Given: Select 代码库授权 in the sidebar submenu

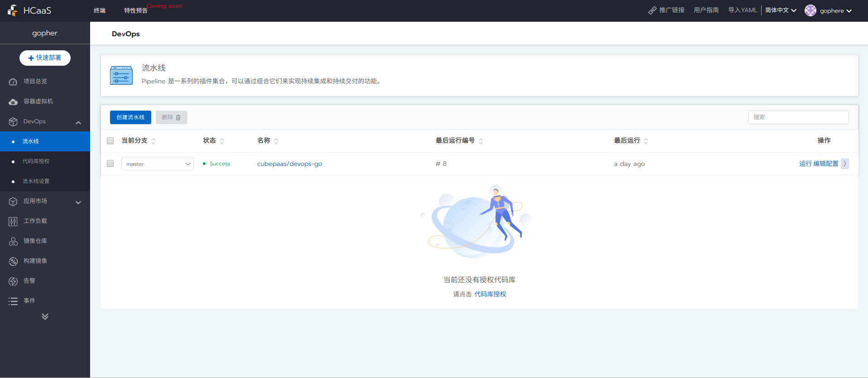Looking at the screenshot, I should [36, 161].
